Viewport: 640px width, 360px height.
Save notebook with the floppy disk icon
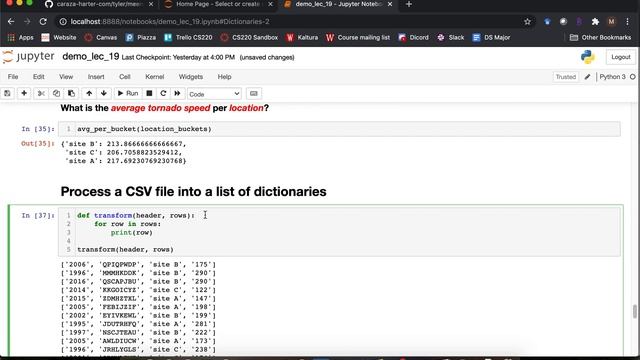click(x=7, y=93)
